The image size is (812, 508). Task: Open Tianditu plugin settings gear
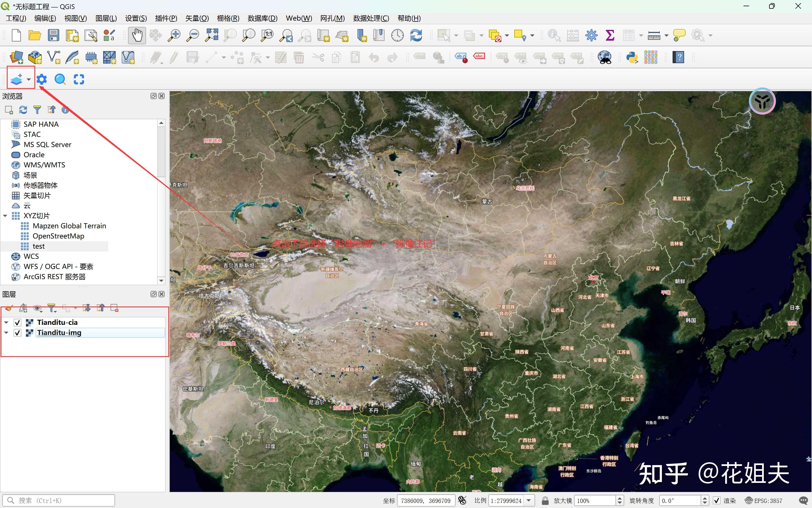coord(42,80)
